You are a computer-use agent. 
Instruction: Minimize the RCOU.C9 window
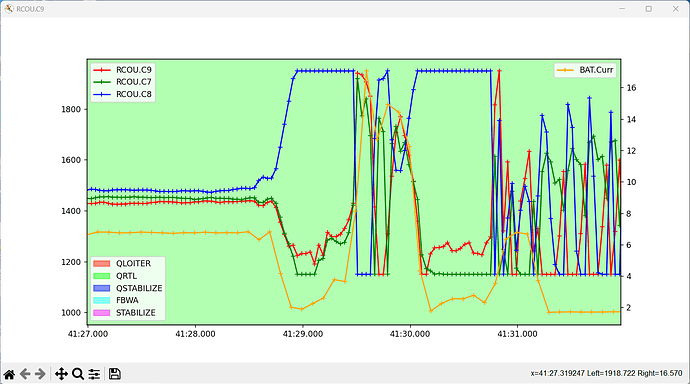[x=622, y=9]
